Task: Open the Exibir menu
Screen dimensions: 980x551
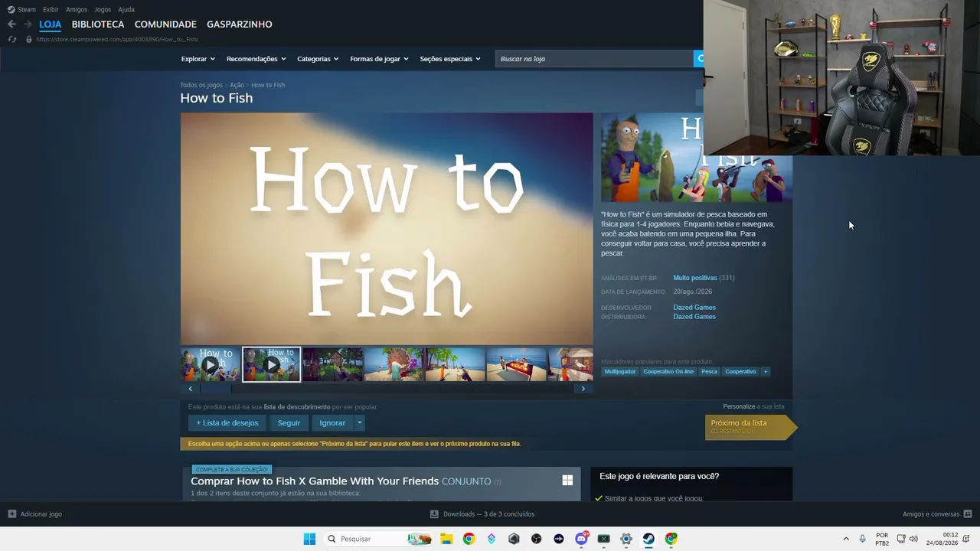Action: (51, 9)
